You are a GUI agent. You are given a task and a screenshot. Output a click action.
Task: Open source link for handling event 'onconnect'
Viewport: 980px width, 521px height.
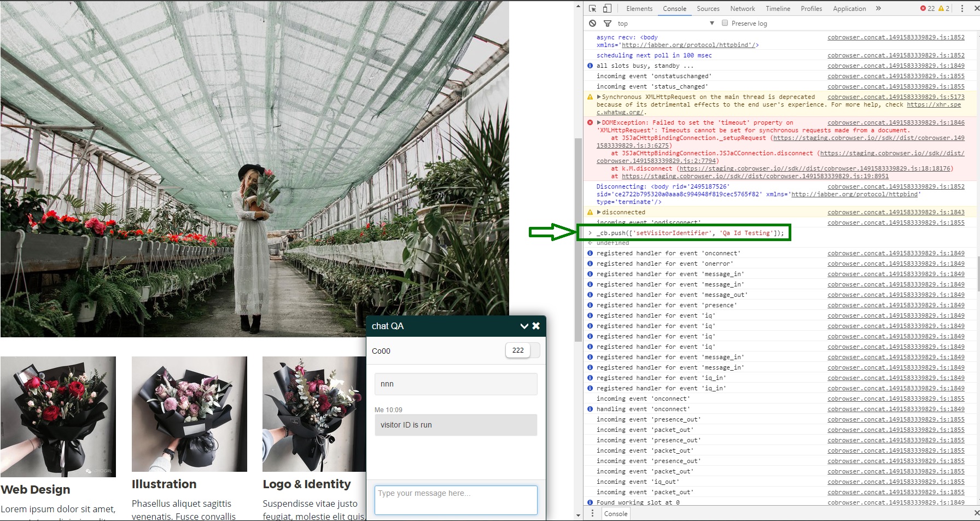pos(896,409)
